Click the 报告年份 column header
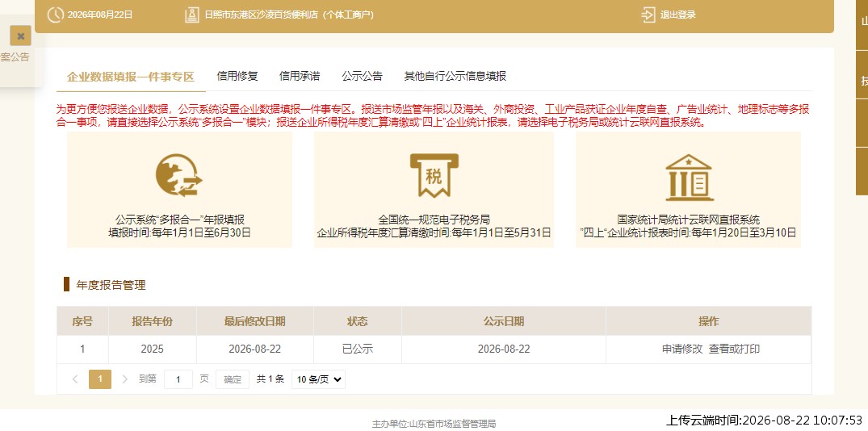Screen dimensions: 868x431 [x=153, y=321]
